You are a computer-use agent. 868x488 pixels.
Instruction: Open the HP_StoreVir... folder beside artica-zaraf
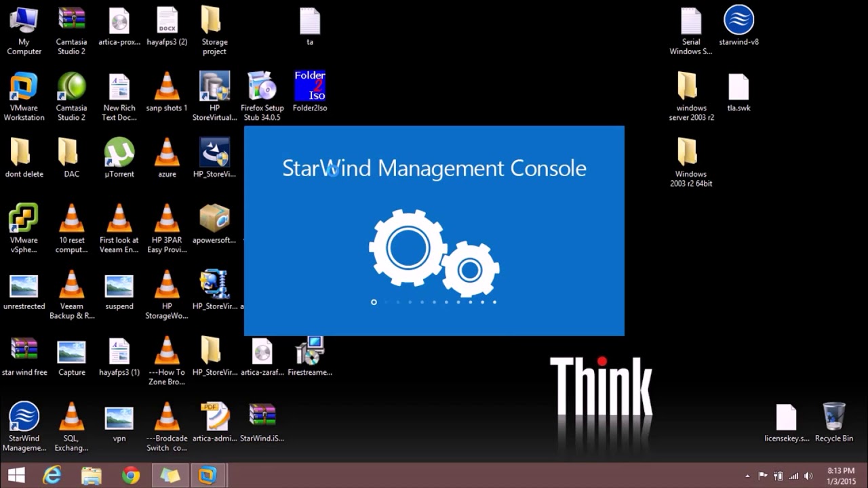click(214, 357)
